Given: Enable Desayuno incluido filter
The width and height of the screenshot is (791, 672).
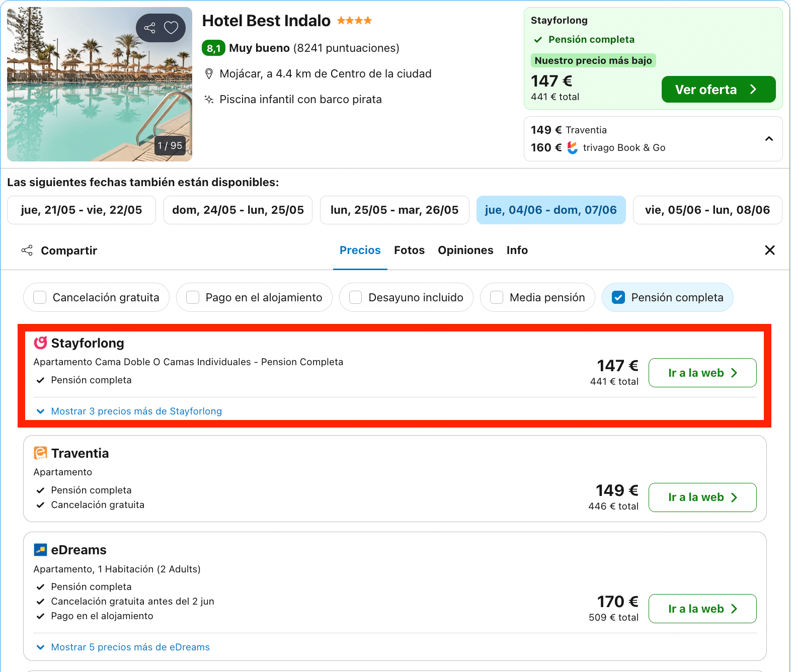Looking at the screenshot, I should (x=406, y=297).
